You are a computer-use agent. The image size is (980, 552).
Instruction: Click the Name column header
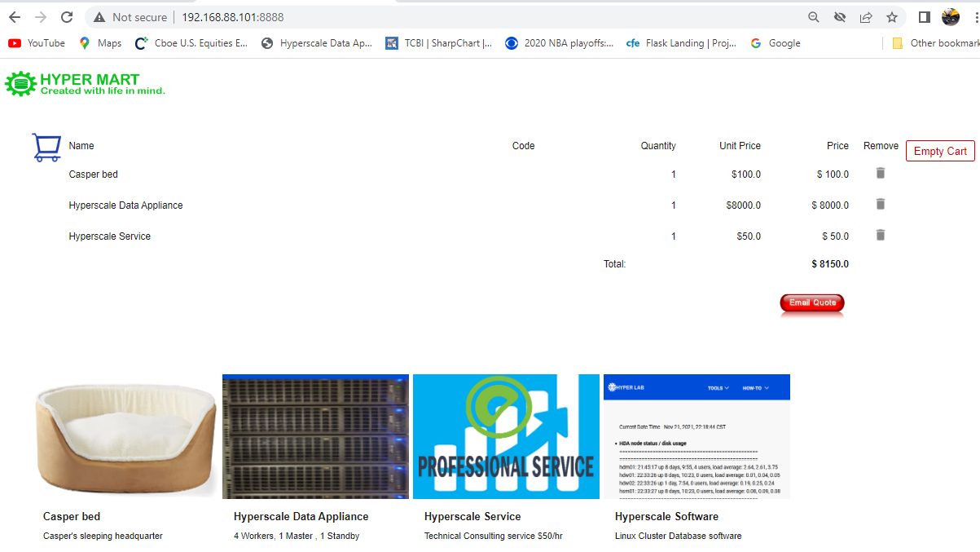pos(81,146)
